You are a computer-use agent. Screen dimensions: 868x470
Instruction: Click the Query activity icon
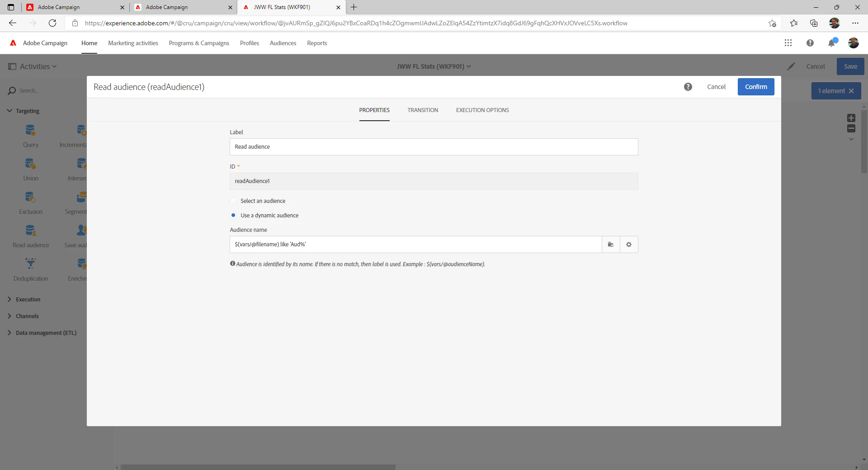[x=30, y=130]
